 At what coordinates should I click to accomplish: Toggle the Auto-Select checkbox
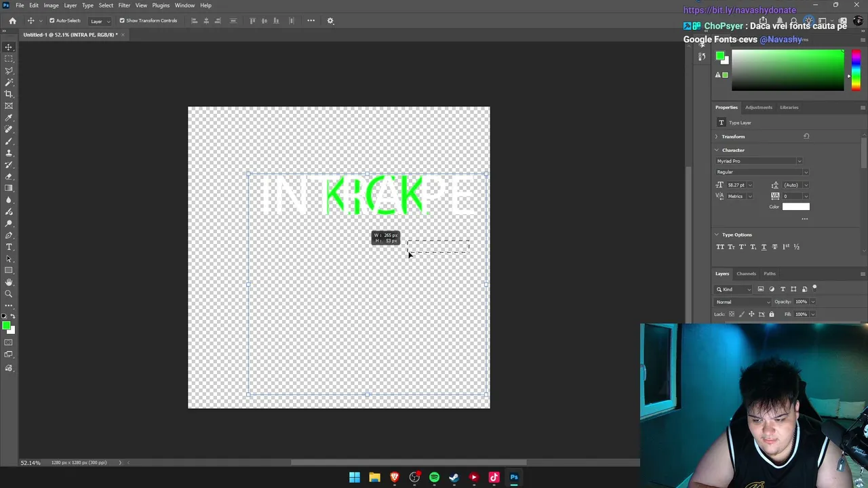[52, 20]
